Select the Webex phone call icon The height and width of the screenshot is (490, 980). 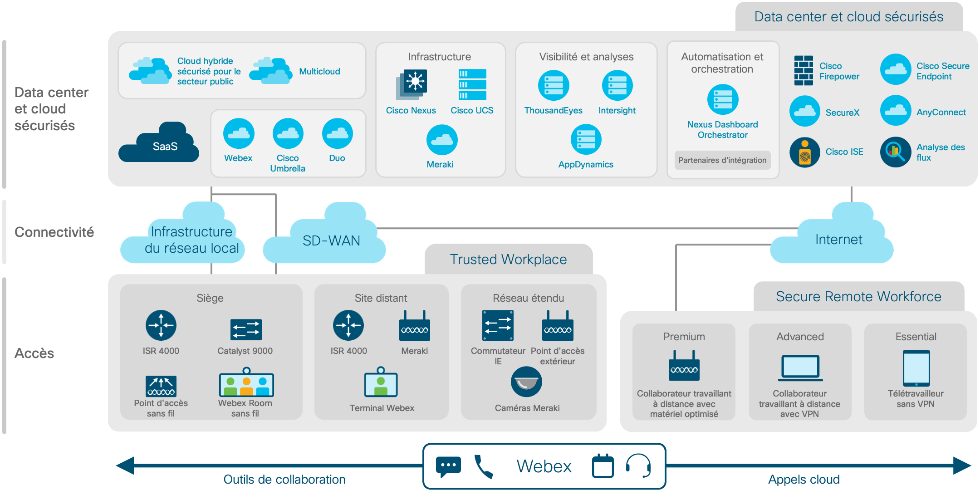coord(484,467)
